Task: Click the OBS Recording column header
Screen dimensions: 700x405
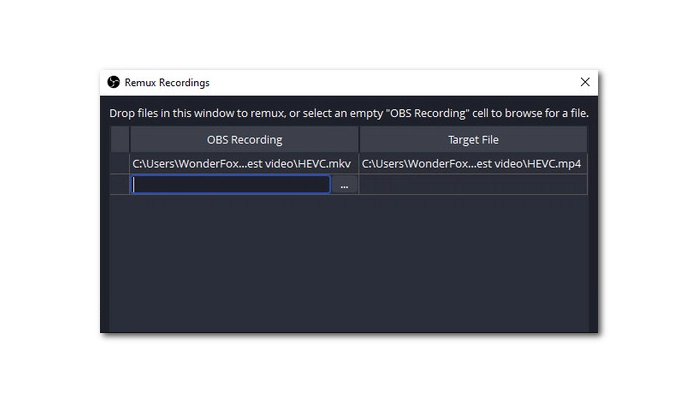Action: [244, 140]
